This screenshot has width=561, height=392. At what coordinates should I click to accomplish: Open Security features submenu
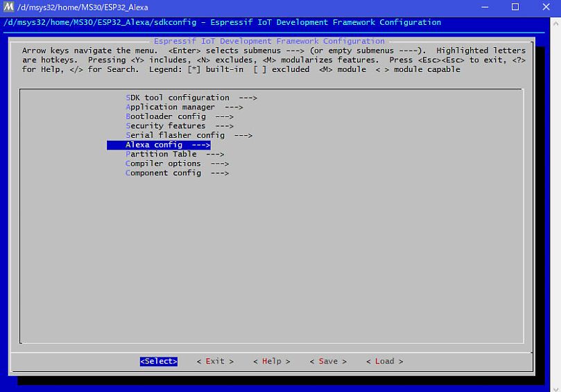179,126
